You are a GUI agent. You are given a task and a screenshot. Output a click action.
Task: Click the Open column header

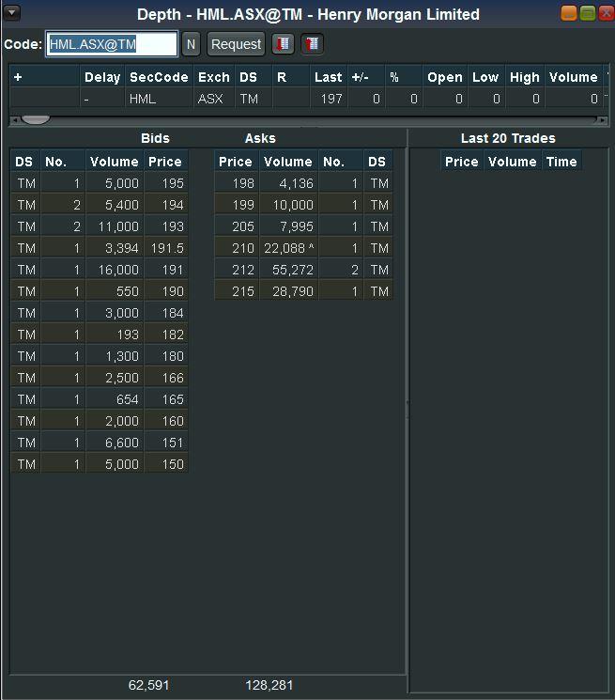coord(445,77)
